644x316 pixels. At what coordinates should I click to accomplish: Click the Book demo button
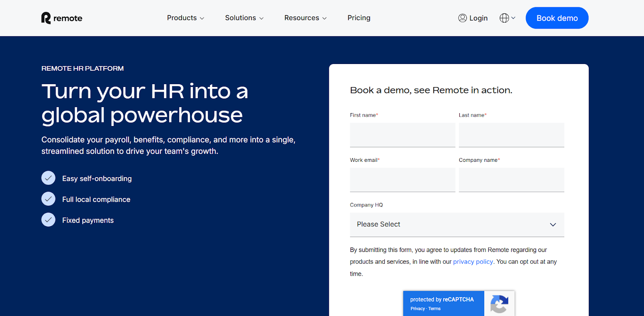click(x=557, y=18)
